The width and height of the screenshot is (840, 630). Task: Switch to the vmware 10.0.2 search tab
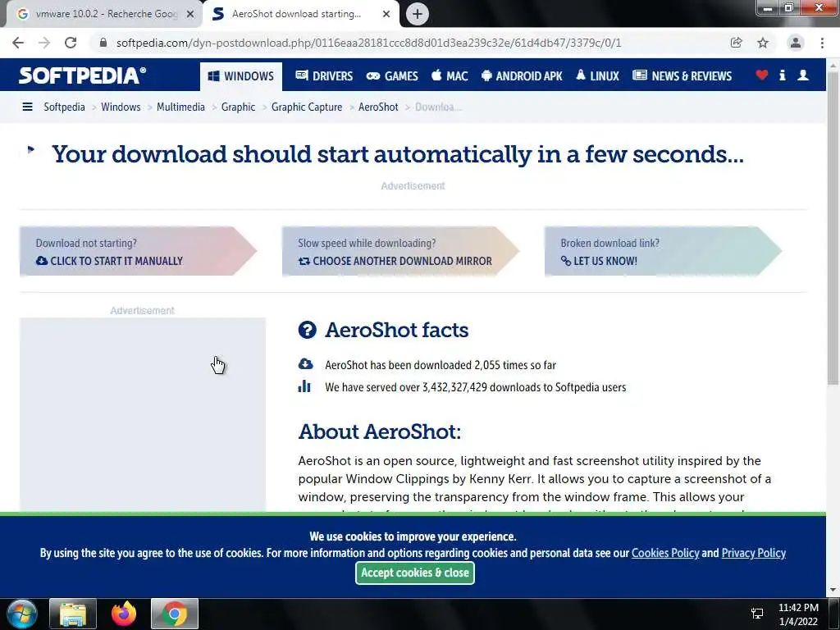coord(106,14)
